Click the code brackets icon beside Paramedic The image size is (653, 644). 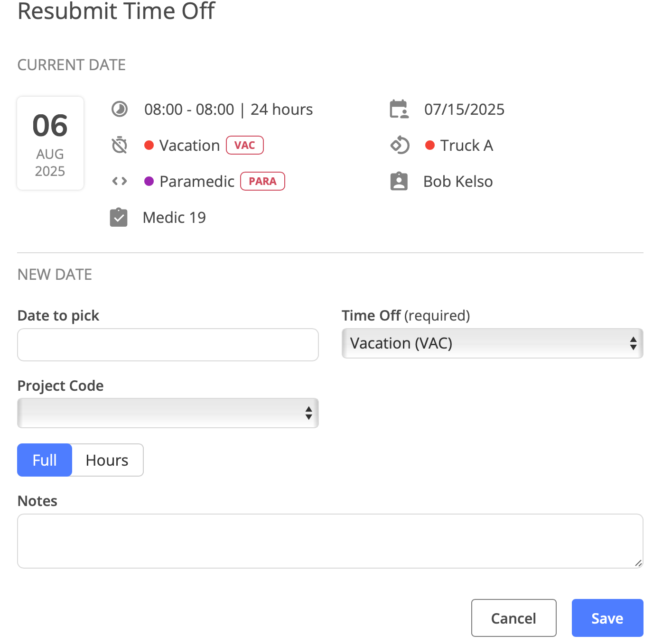[119, 181]
